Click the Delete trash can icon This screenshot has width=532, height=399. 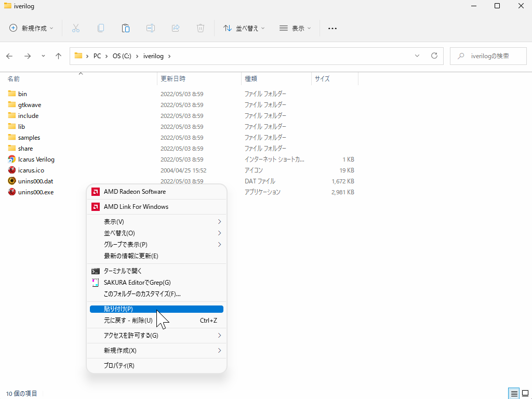pyautogui.click(x=201, y=28)
